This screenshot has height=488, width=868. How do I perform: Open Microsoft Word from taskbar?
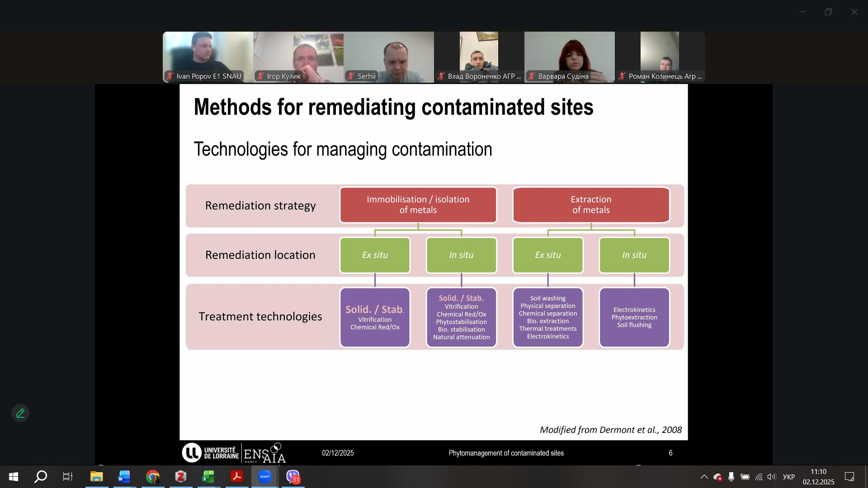point(124,477)
